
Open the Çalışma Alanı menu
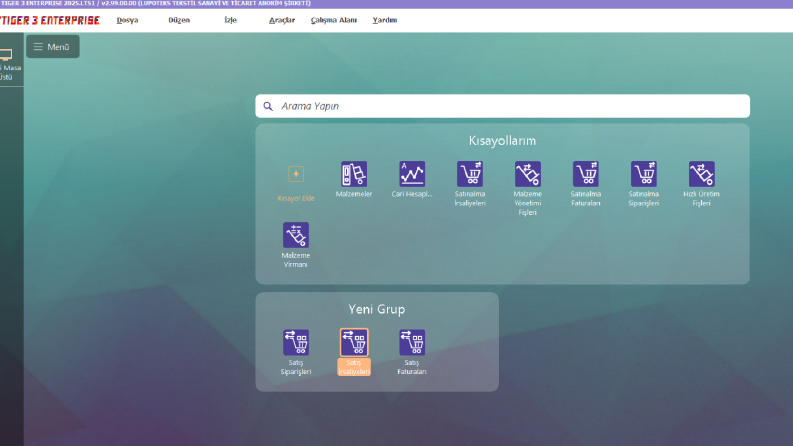[334, 20]
